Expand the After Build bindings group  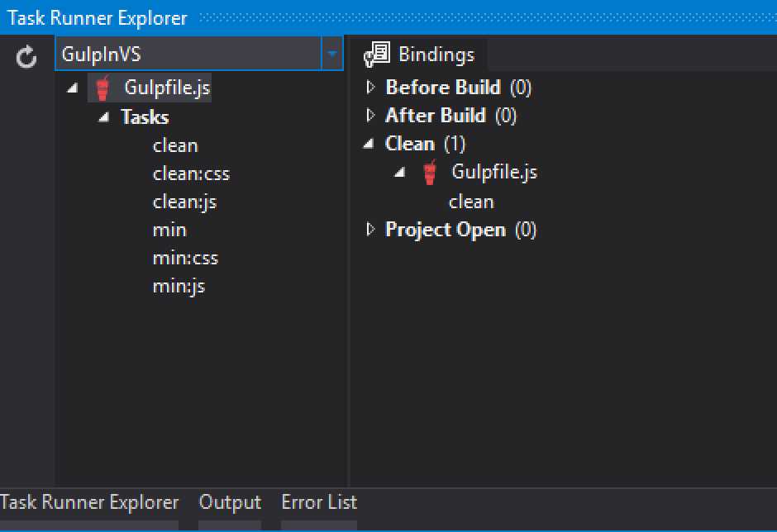[x=371, y=116]
